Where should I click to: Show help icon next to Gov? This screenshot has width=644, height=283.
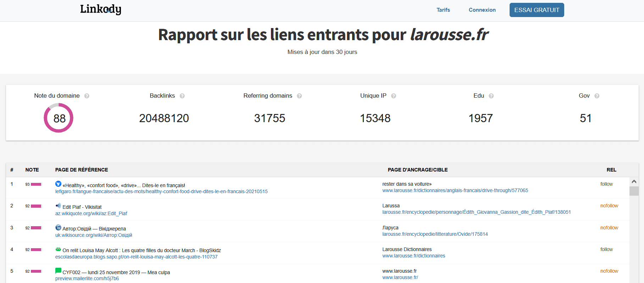(x=597, y=96)
